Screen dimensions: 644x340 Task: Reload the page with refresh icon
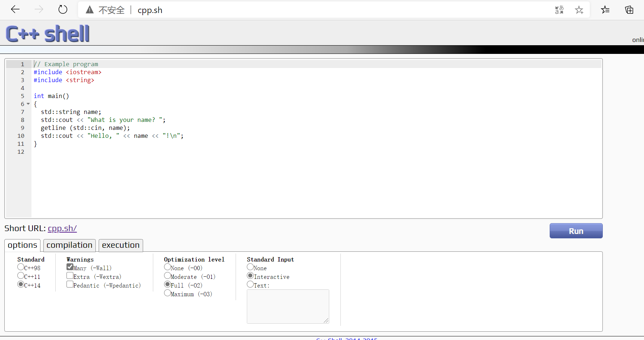[x=63, y=9]
